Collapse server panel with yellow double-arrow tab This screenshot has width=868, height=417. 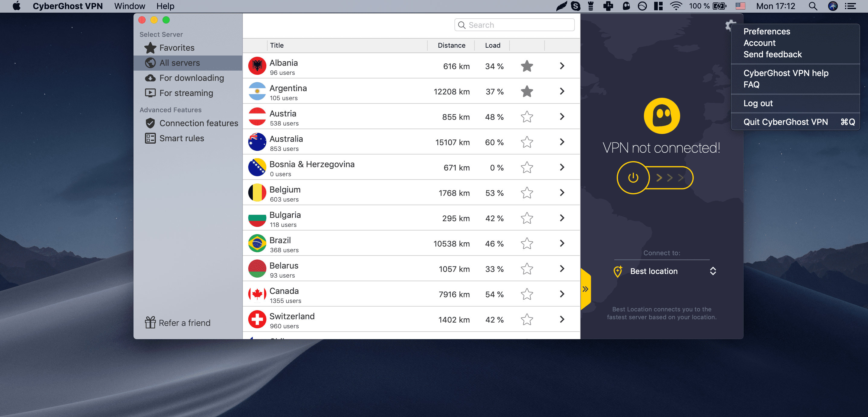click(586, 289)
